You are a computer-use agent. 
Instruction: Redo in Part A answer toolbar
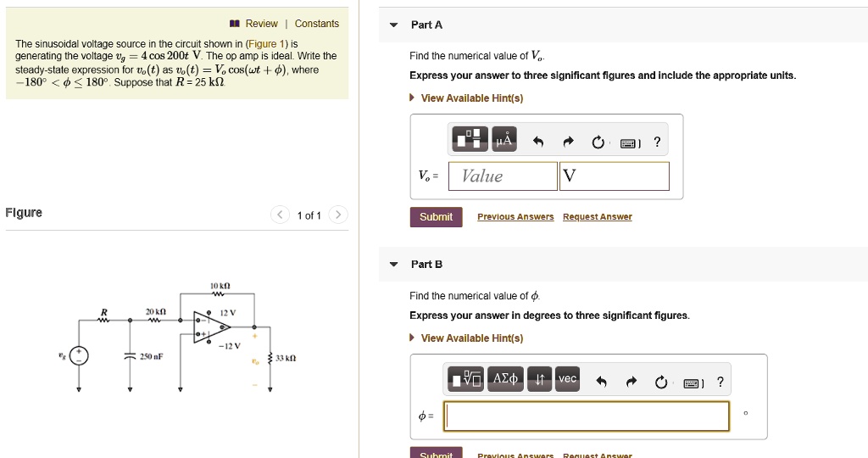click(569, 142)
